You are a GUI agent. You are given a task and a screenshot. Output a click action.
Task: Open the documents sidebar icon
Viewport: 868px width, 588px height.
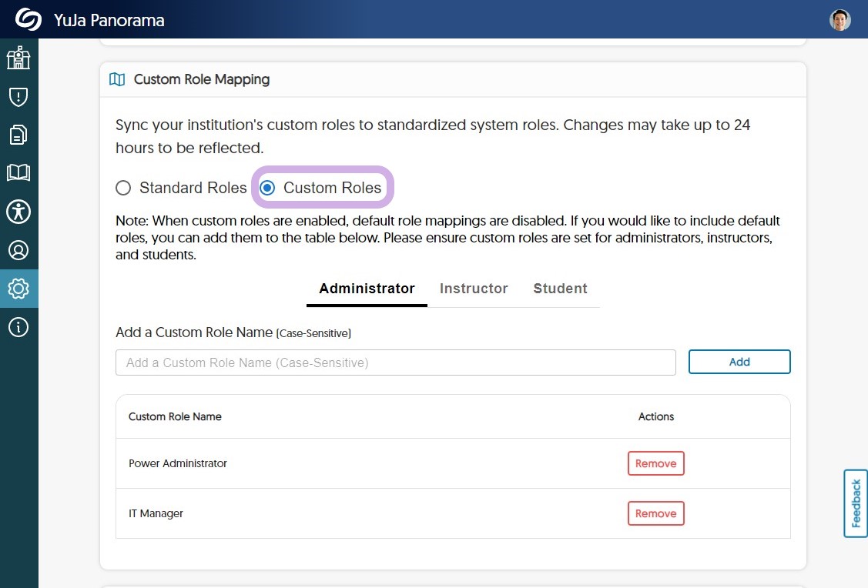point(18,135)
